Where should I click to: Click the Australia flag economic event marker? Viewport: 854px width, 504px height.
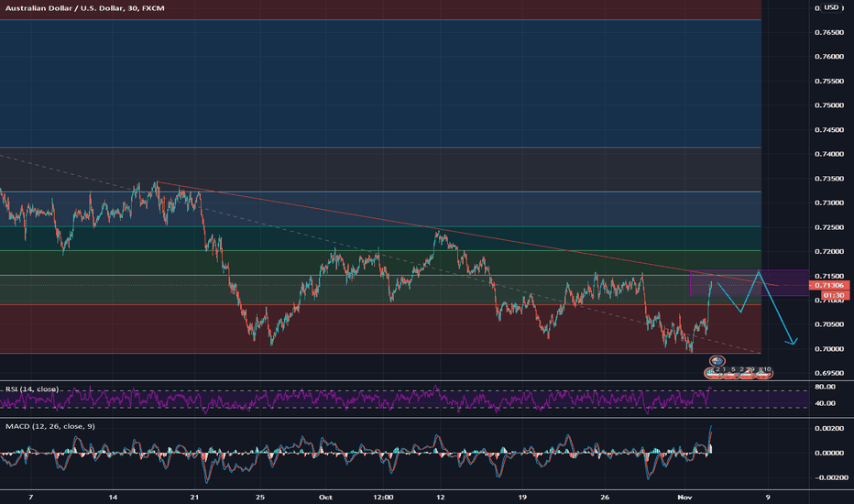pyautogui.click(x=717, y=361)
